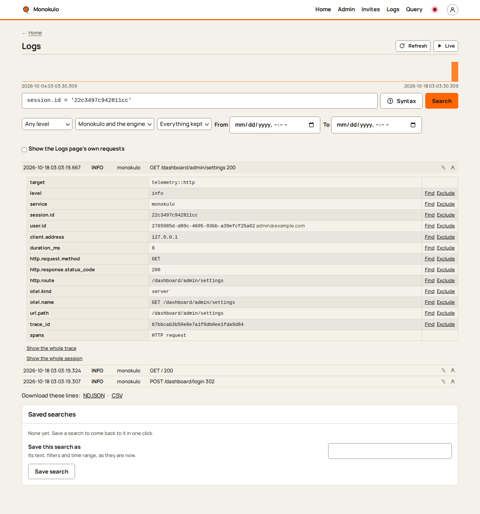Screen dimensions: 480x514
Task: Click Find on the http.request.method row
Action: (x=429, y=259)
